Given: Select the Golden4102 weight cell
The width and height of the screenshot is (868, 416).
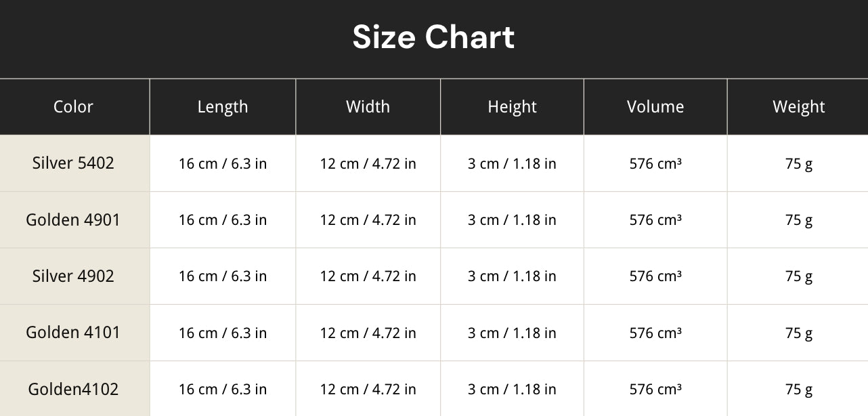Looking at the screenshot, I should 799,390.
